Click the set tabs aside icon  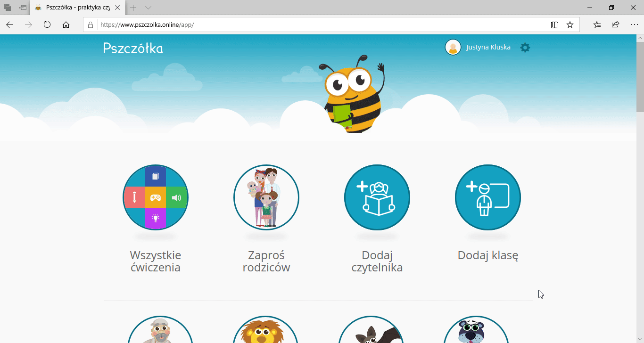23,8
